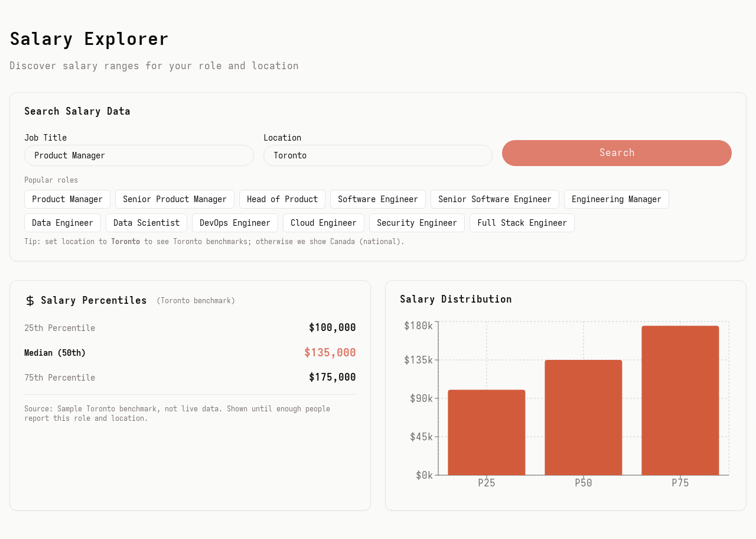
Task: Choose the Data Scientist role chip
Action: [x=146, y=223]
